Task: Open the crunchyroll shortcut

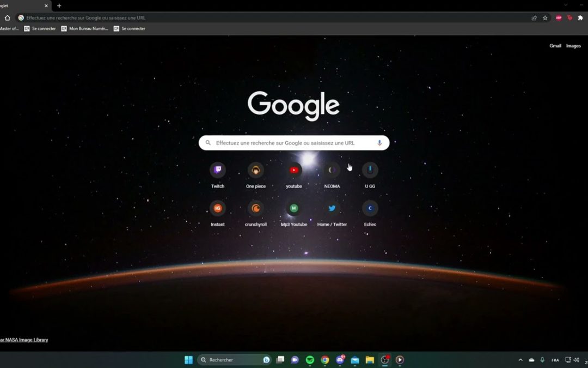Action: click(256, 214)
